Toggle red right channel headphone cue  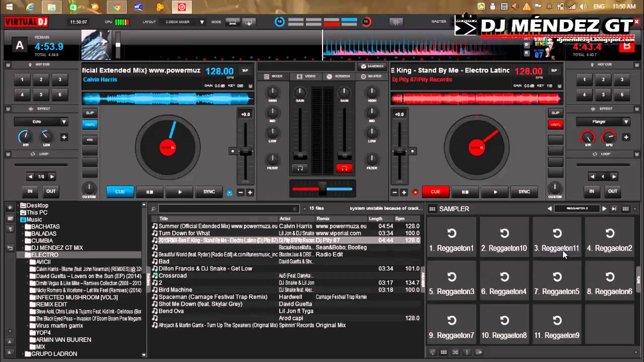344,168
